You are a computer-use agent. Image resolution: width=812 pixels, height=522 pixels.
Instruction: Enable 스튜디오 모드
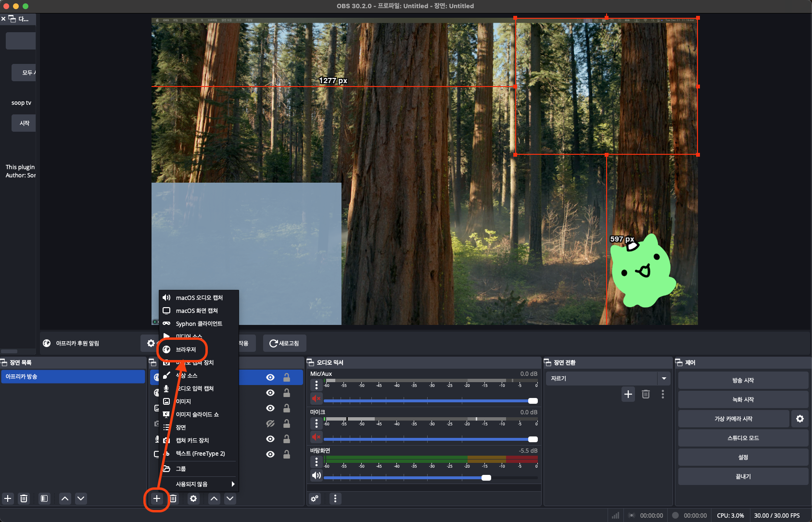pyautogui.click(x=743, y=438)
